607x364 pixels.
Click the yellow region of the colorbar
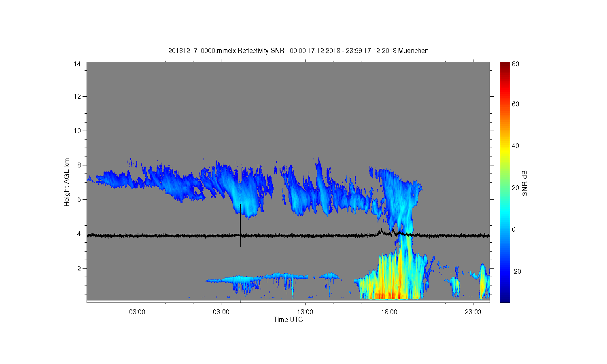505,152
